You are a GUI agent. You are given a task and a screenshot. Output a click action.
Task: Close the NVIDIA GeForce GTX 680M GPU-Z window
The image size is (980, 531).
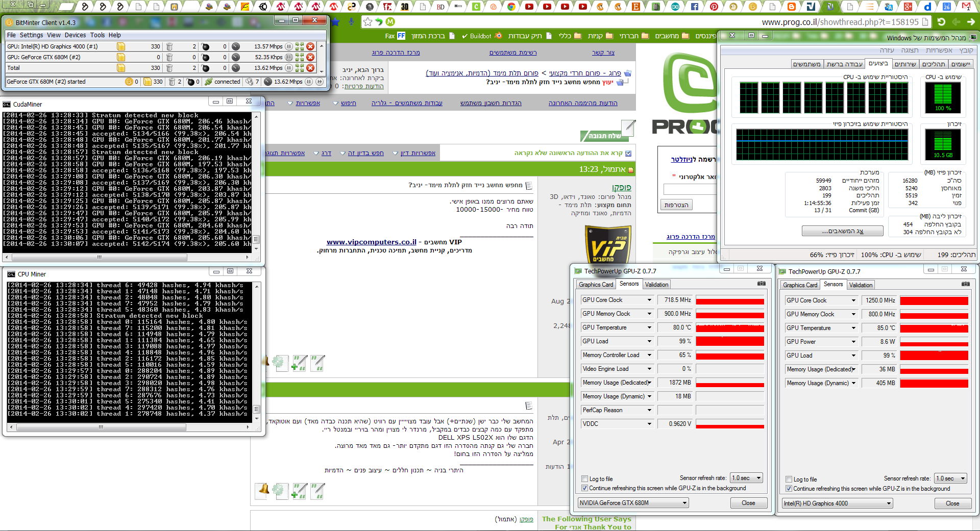[748, 503]
